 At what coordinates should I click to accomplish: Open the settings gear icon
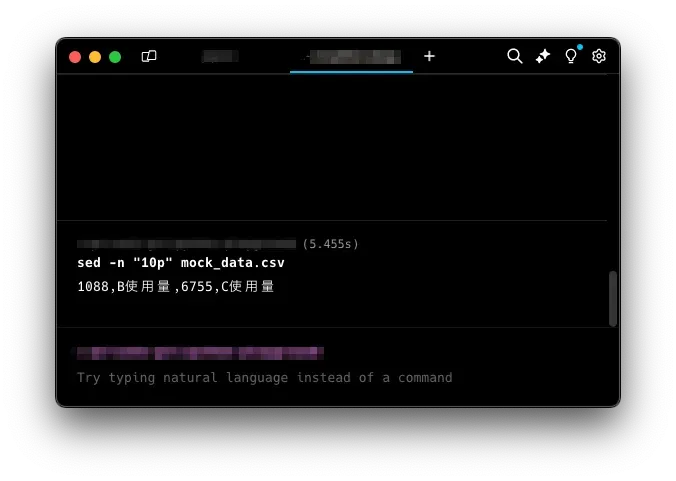599,56
